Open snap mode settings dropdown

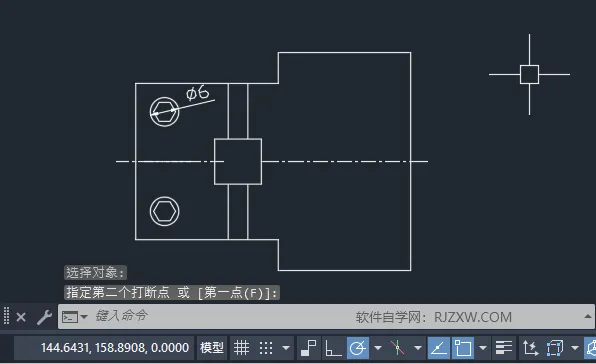point(286,348)
